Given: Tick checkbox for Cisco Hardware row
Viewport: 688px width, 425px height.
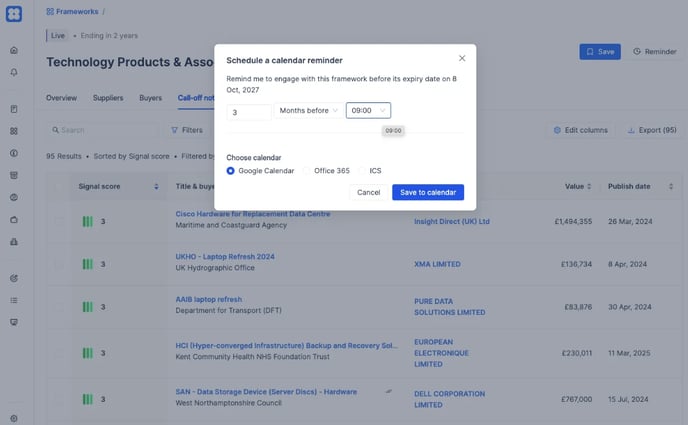Looking at the screenshot, I should (x=59, y=221).
